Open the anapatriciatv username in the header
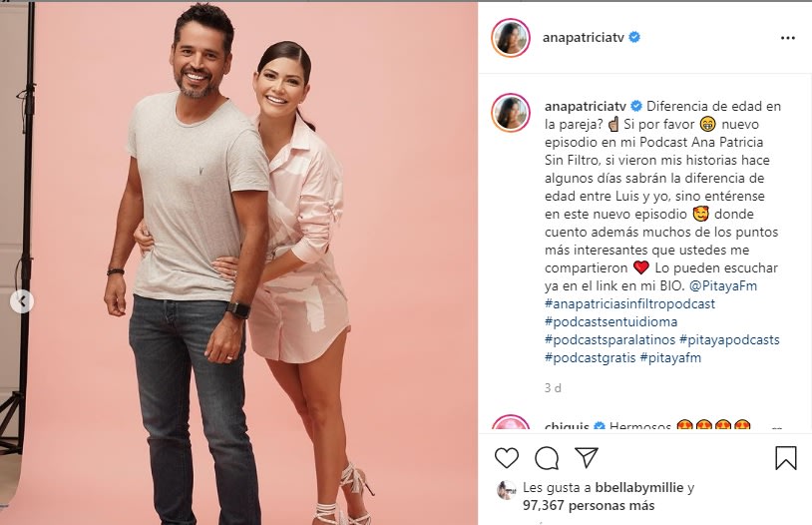This screenshot has height=525, width=812. 584,38
